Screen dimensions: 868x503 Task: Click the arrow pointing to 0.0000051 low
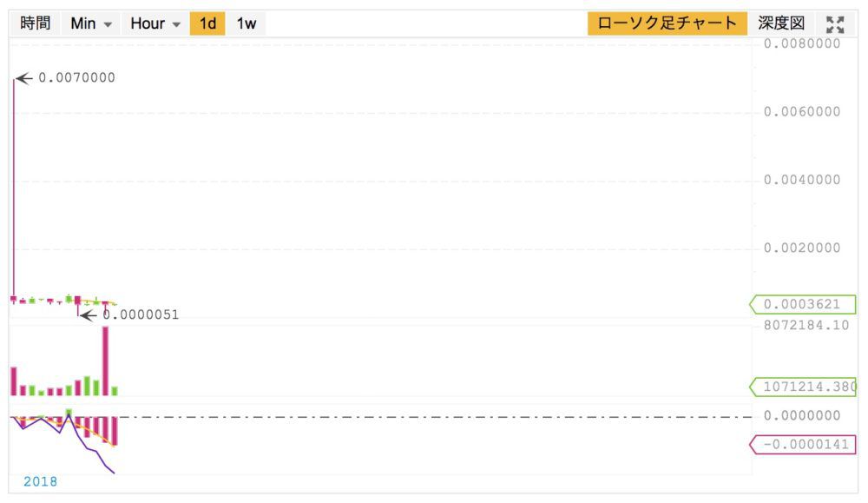point(88,315)
